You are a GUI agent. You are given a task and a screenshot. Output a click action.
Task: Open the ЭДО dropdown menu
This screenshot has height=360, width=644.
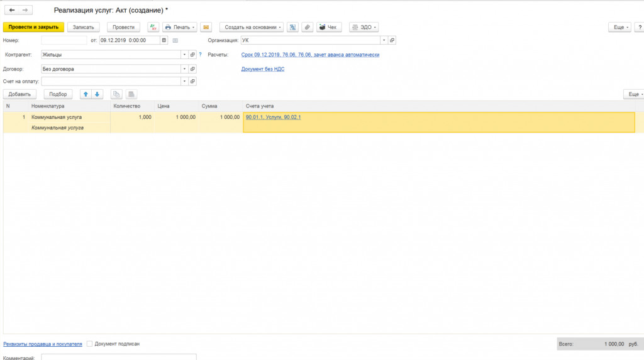point(364,27)
